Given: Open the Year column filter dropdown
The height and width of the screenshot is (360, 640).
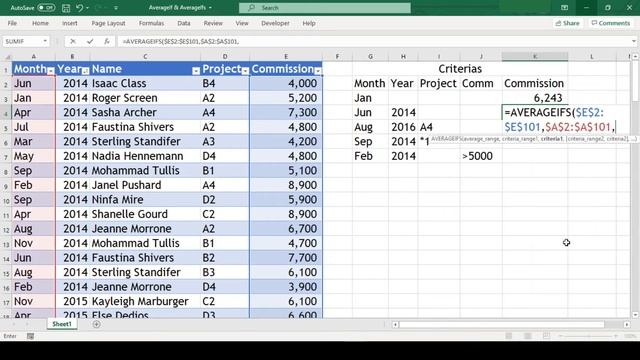Looking at the screenshot, I should (85, 71).
